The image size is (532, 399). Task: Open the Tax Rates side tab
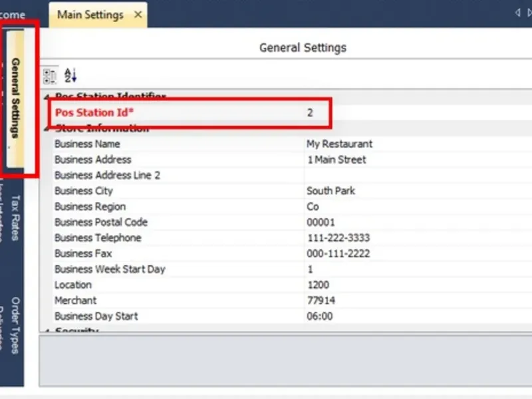(x=15, y=217)
